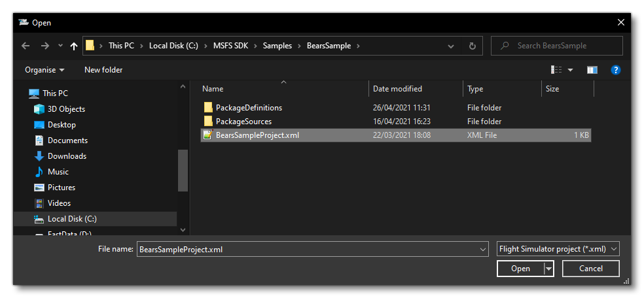Select the PackageSources folder
This screenshot has height=298, width=644.
pyautogui.click(x=243, y=122)
